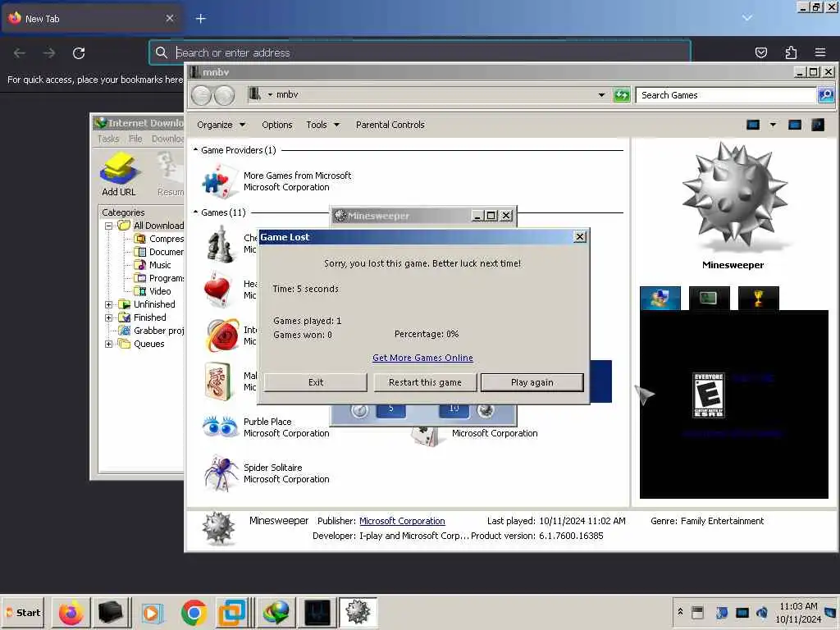The height and width of the screenshot is (630, 840).
Task: Click the Firefox address bar
Action: tap(420, 52)
